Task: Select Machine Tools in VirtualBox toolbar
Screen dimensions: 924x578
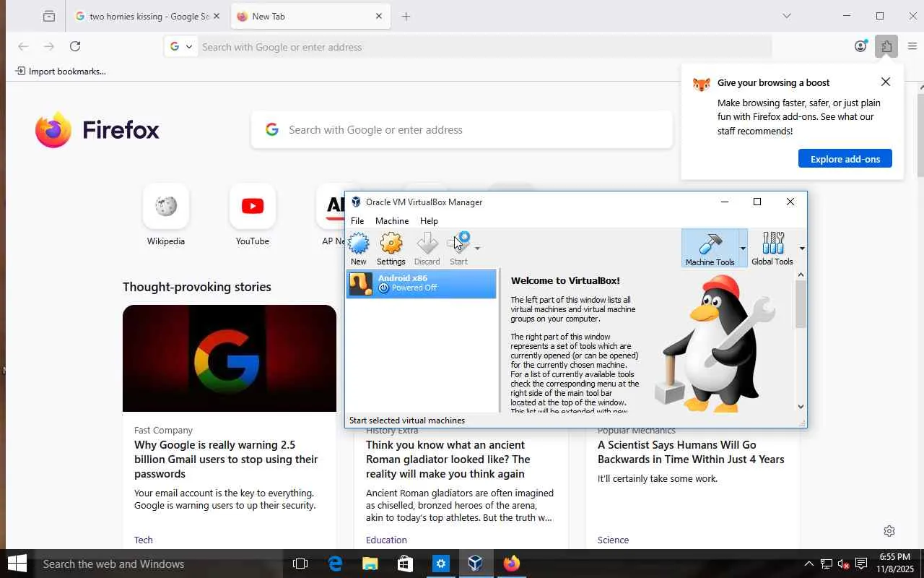Action: [x=710, y=249]
